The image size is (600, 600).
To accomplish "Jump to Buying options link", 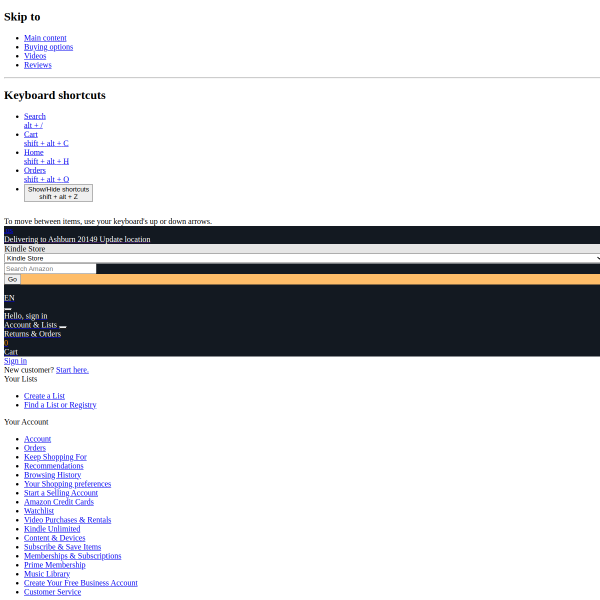I will (49, 47).
